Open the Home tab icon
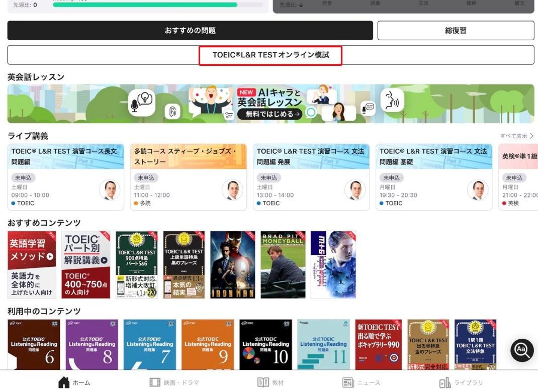The image size is (538, 392). coord(63,382)
